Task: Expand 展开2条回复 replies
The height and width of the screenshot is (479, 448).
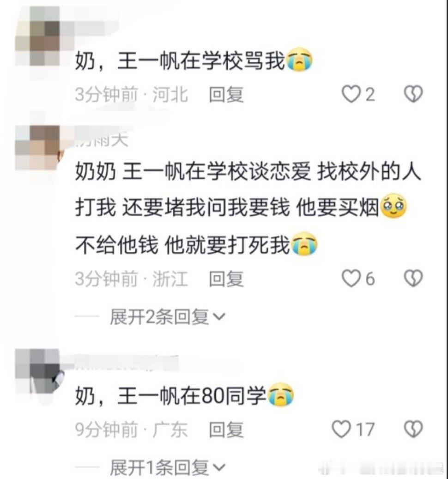Action: coord(167,317)
